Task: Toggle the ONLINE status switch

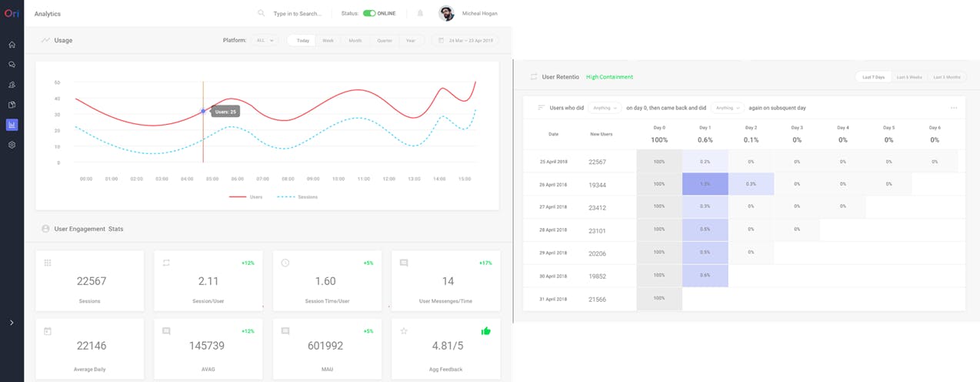Action: click(369, 13)
